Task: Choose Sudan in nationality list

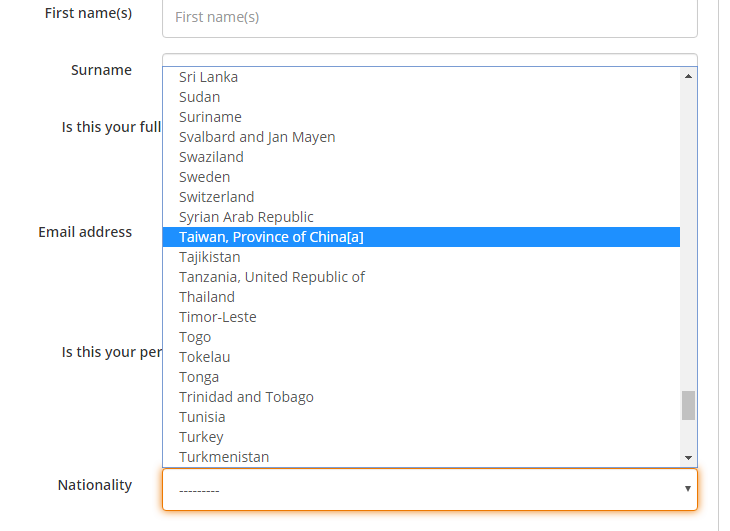Action: 200,97
